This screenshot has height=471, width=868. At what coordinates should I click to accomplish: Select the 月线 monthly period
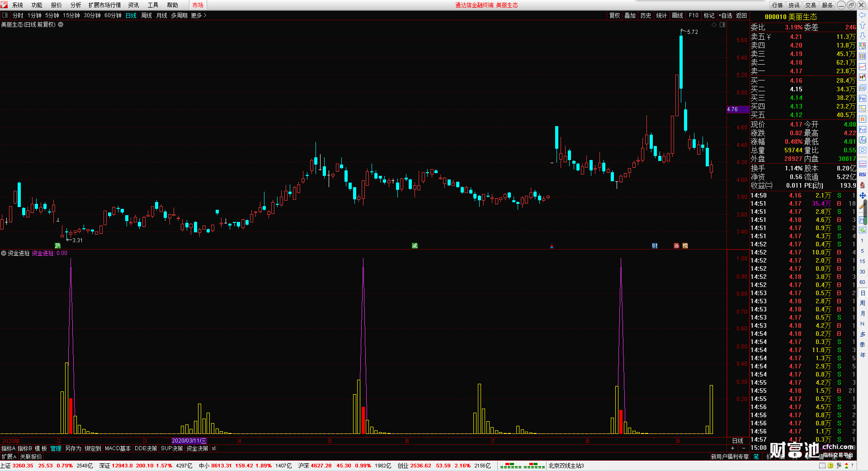[x=162, y=15]
